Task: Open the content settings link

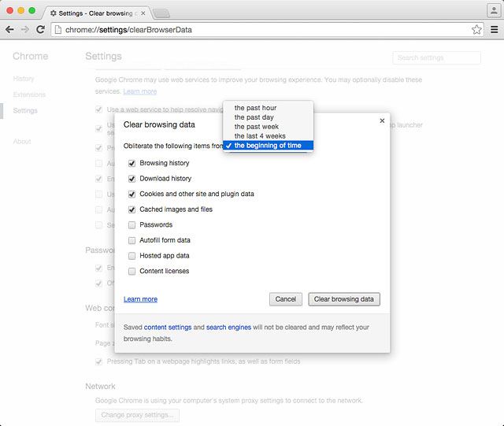Action: pyautogui.click(x=168, y=328)
